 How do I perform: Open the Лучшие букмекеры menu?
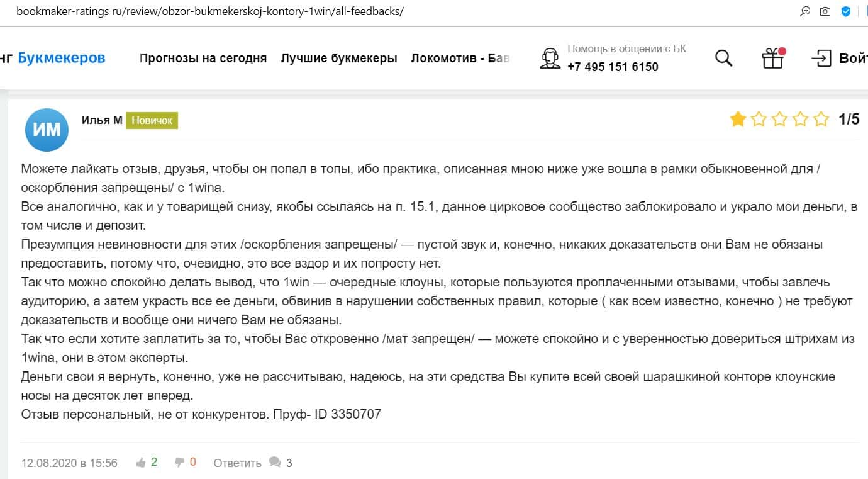tap(339, 59)
